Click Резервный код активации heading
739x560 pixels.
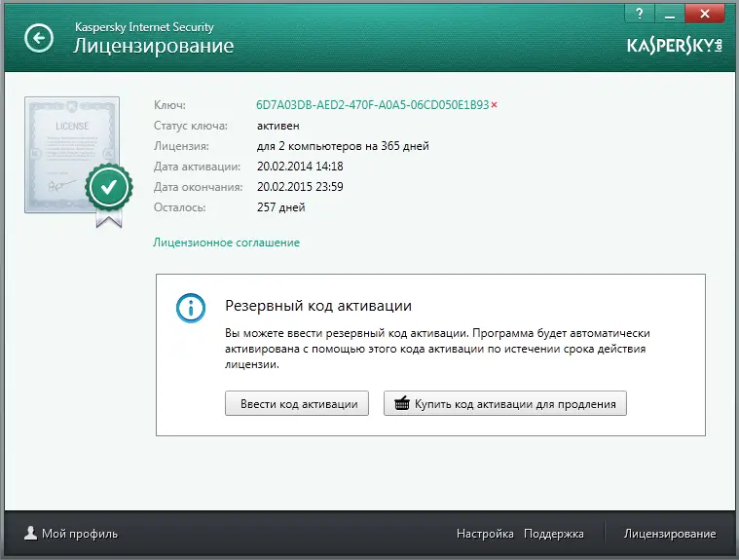[x=318, y=306]
